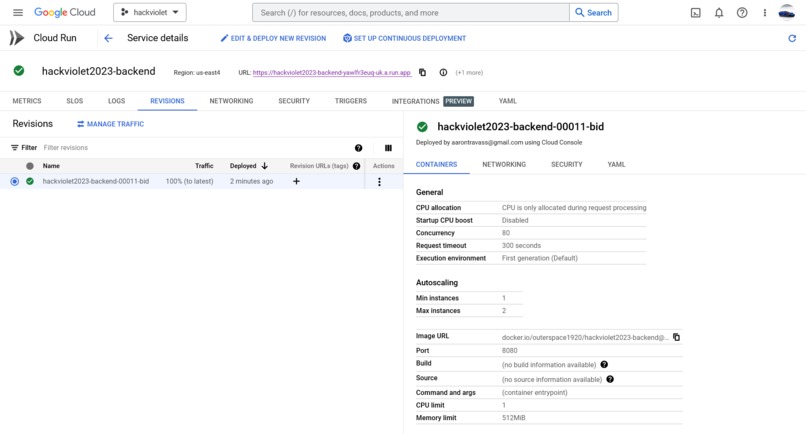The width and height of the screenshot is (806, 434).
Task: Open Source information help icon
Action: point(610,379)
